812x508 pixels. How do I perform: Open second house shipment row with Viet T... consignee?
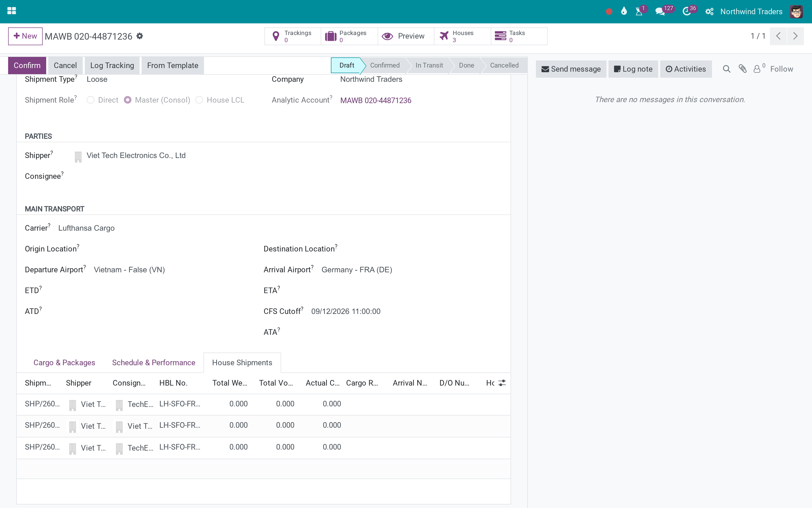coord(263,426)
